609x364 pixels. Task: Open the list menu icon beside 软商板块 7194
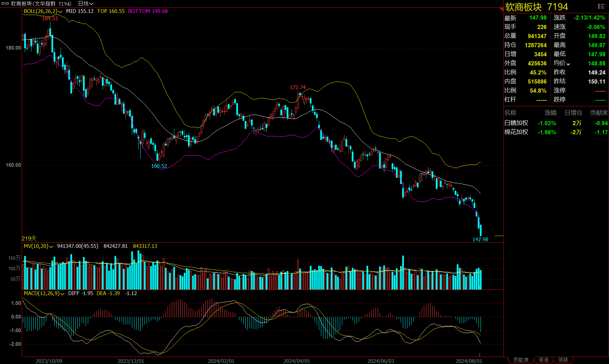click(x=601, y=6)
